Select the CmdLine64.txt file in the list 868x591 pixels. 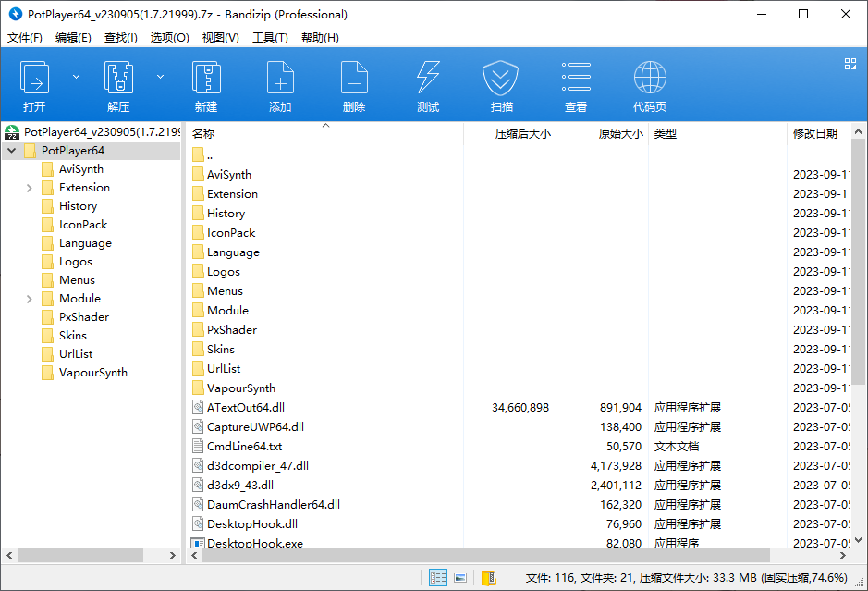tap(246, 446)
